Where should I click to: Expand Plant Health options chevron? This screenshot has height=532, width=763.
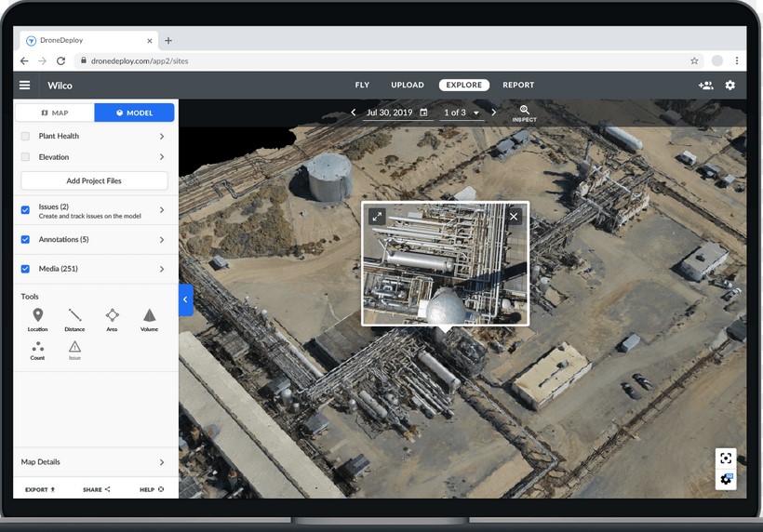[162, 137]
